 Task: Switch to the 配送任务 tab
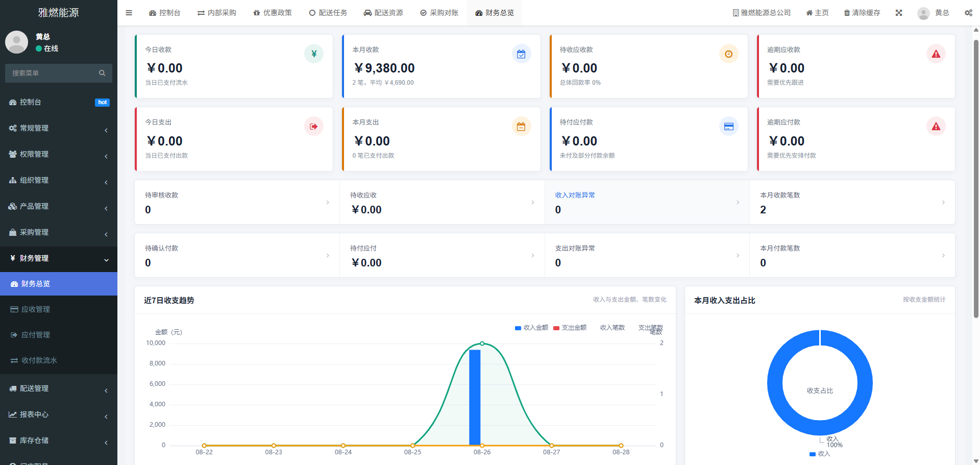pos(328,13)
